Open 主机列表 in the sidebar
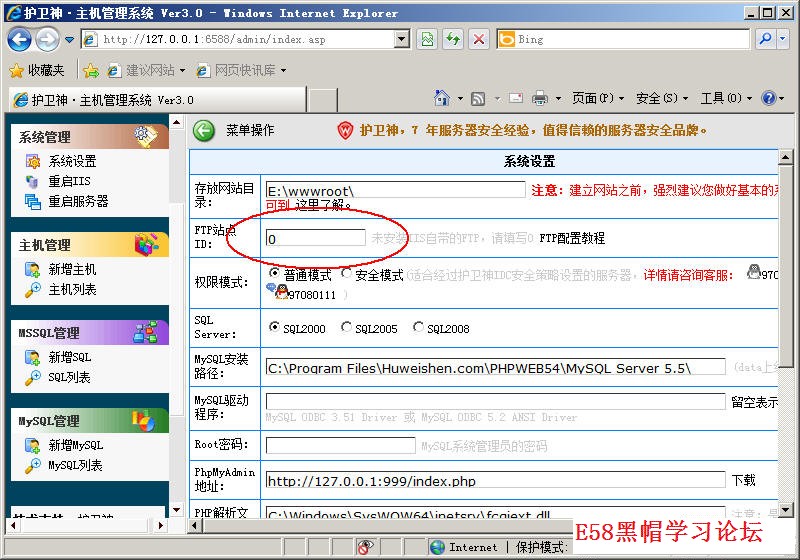Screen dimensions: 800x560 (x=72, y=289)
